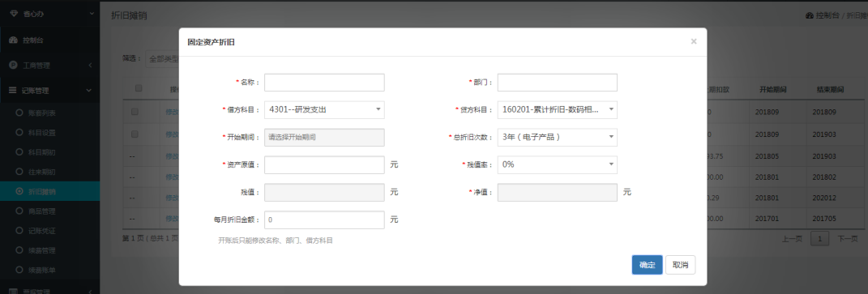Click the 部门 input field
The image size is (868, 294).
pos(558,83)
